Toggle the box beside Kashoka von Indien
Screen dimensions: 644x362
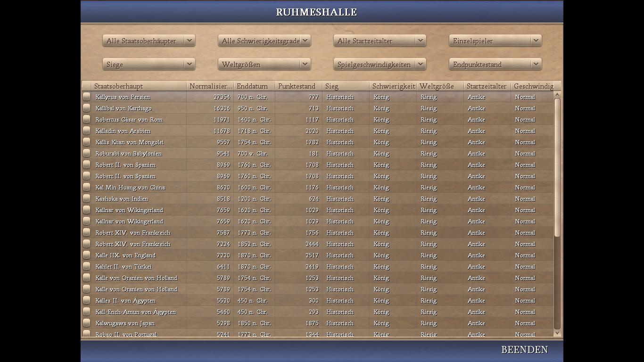tap(86, 198)
